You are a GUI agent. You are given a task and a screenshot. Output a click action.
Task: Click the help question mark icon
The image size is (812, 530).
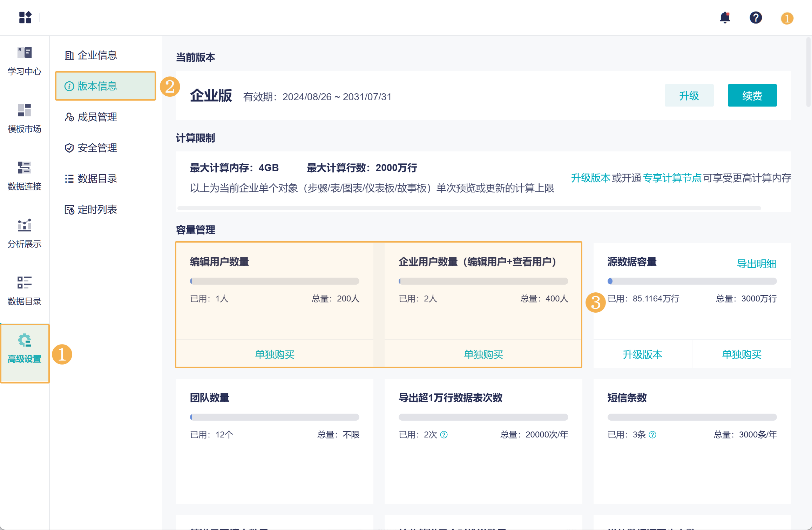(x=756, y=18)
